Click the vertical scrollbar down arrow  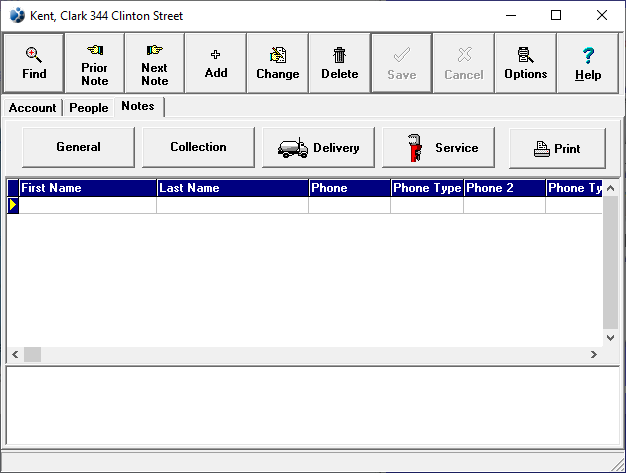pyautogui.click(x=611, y=338)
